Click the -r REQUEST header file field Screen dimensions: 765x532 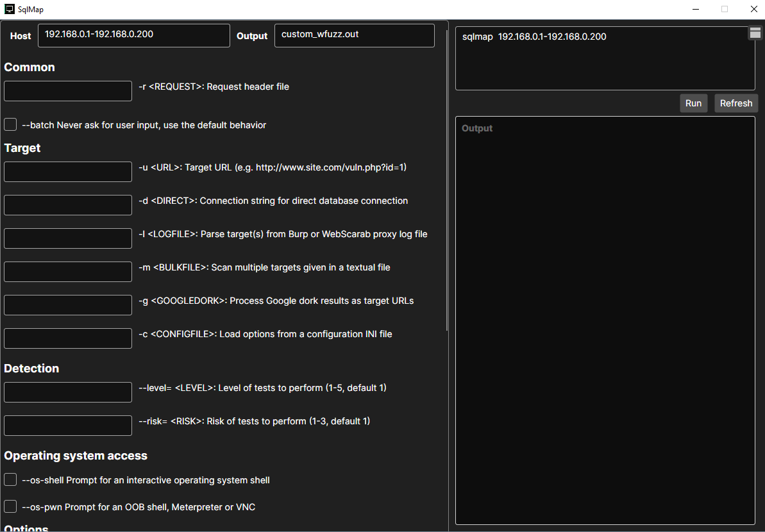coord(68,90)
